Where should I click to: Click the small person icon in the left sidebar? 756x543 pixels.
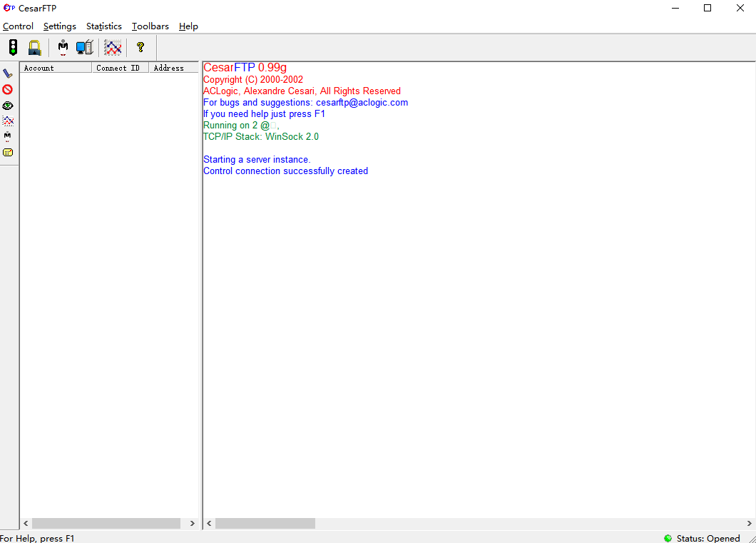tap(8, 136)
